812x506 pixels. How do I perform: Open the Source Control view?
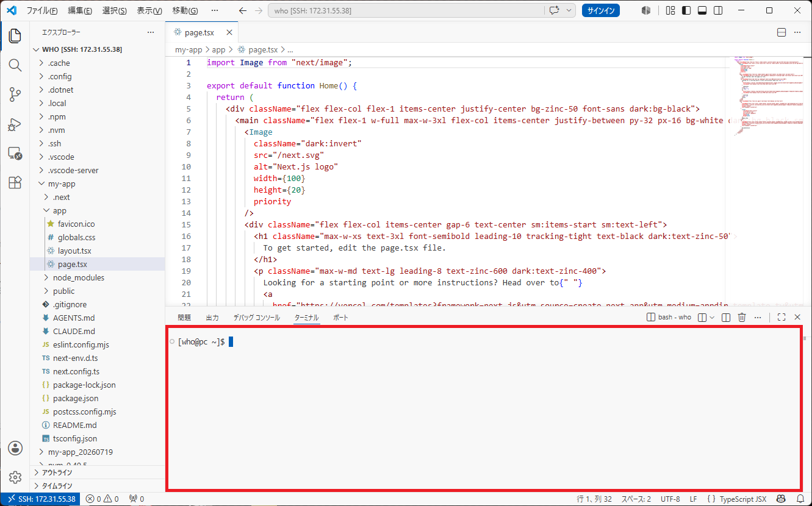pos(15,94)
